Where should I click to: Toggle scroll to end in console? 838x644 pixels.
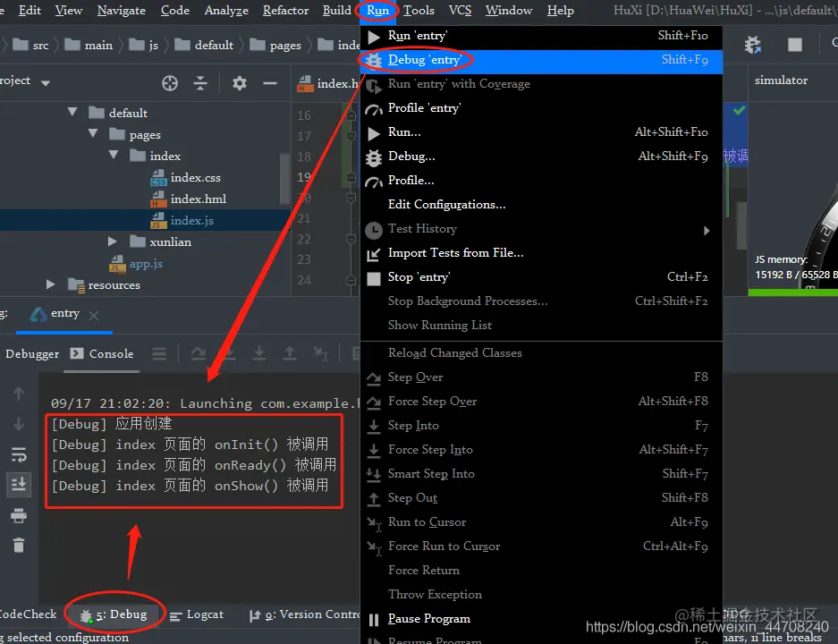click(x=19, y=484)
